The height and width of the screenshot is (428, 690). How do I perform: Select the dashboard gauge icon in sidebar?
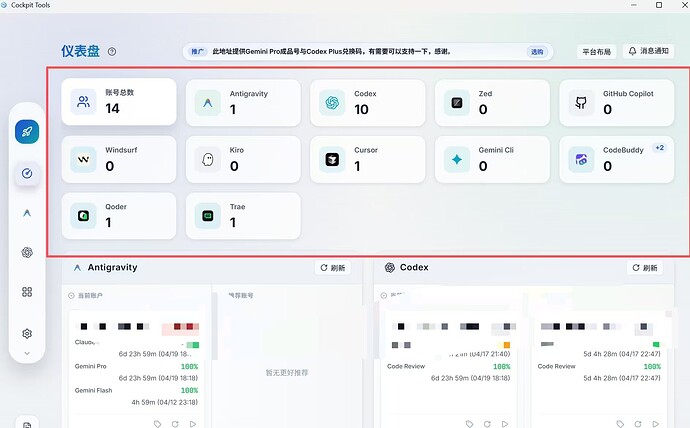pyautogui.click(x=27, y=173)
